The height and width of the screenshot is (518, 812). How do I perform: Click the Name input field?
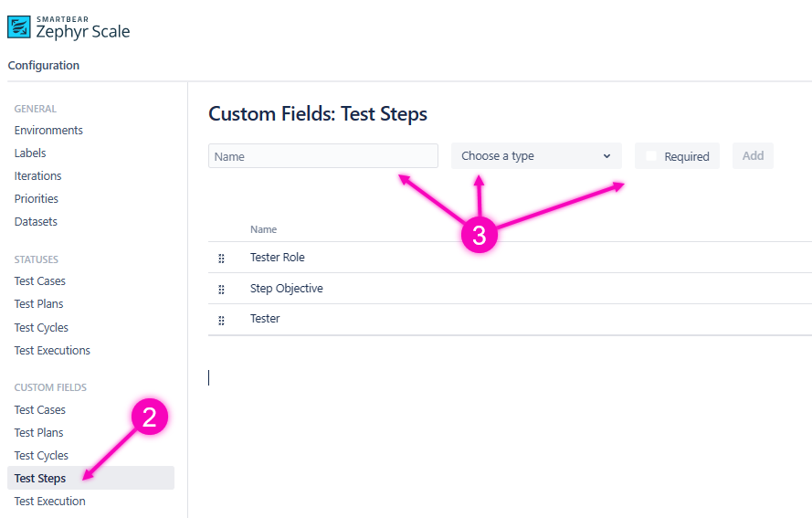coord(323,156)
